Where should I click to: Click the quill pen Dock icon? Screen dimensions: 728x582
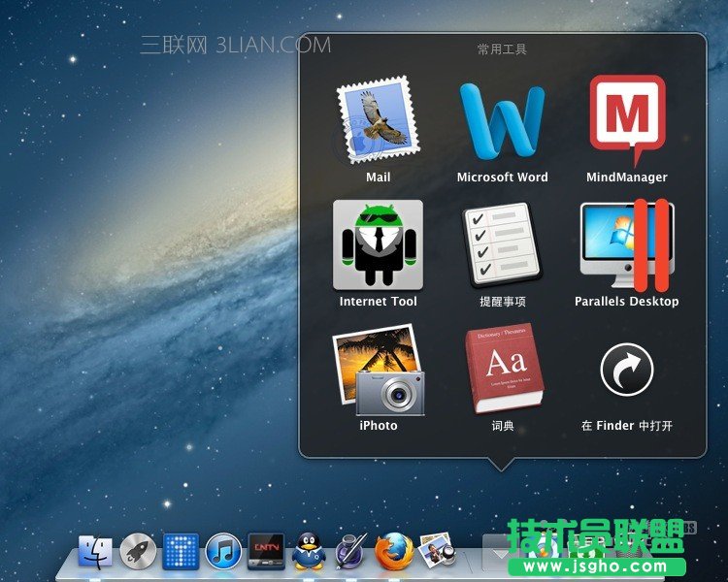350,552
